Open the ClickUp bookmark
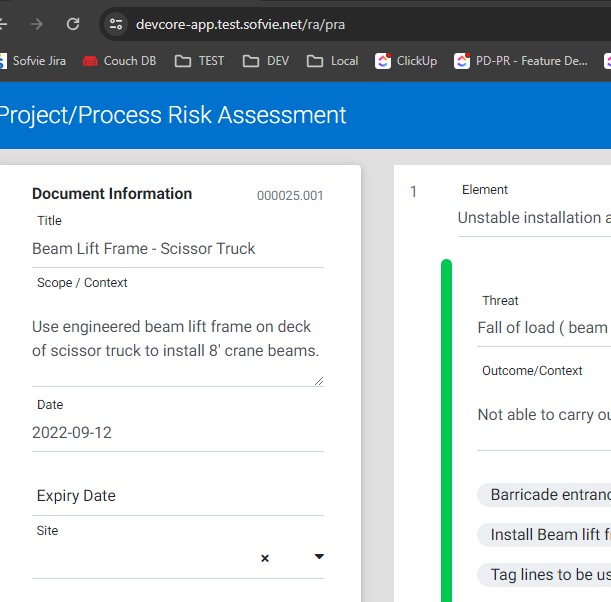 (x=406, y=61)
